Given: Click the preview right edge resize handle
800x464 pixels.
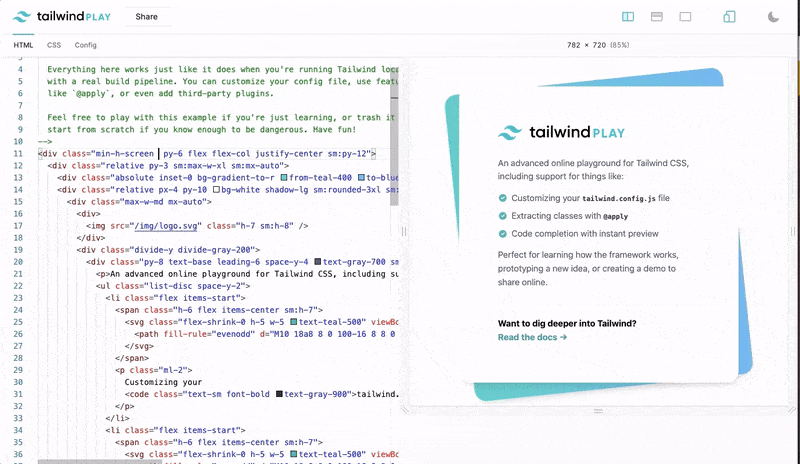Looking at the screenshot, I should tap(793, 232).
